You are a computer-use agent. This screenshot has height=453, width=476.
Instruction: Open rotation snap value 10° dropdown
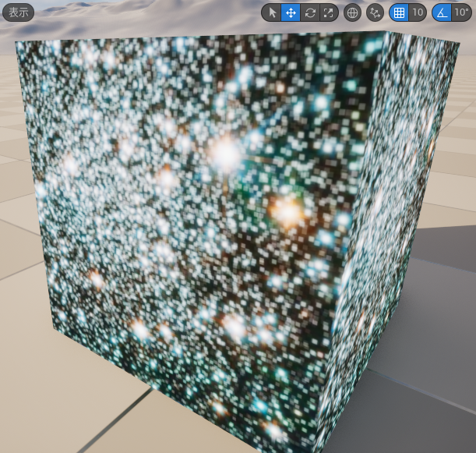pos(461,12)
